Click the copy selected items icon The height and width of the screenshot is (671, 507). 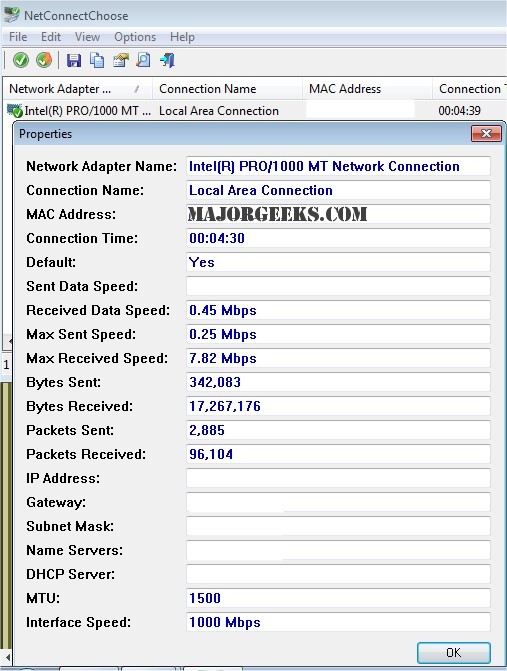(x=97, y=60)
